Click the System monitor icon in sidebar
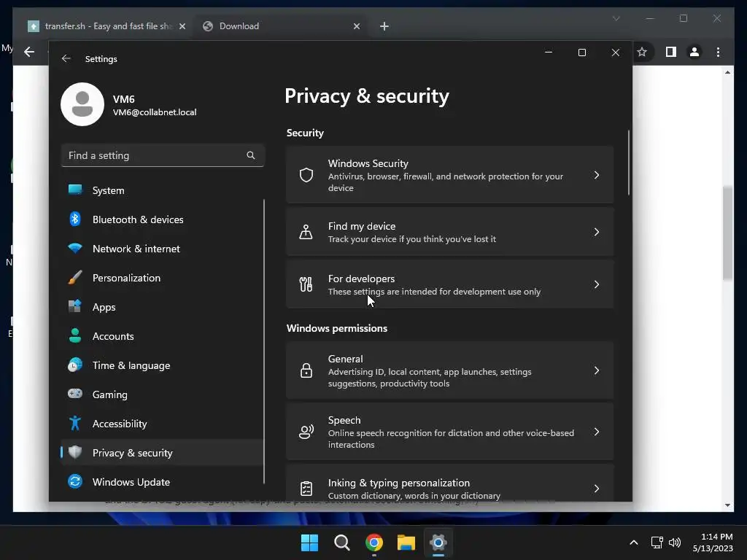 [75, 190]
